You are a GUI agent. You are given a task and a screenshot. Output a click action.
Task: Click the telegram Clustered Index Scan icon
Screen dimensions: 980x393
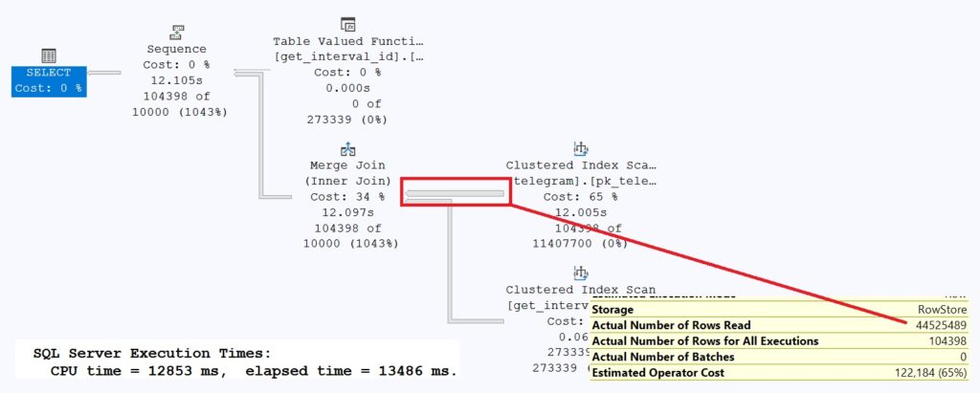coord(581,149)
